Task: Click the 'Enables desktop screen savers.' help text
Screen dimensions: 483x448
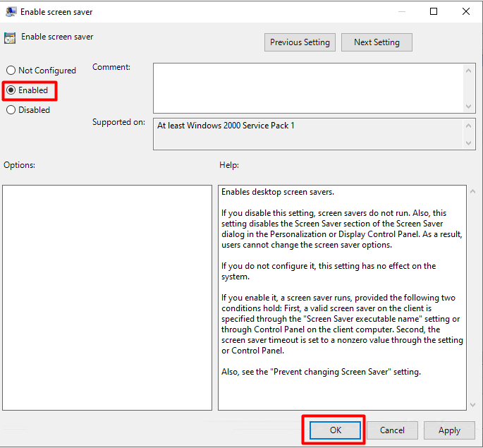Action: click(x=278, y=192)
